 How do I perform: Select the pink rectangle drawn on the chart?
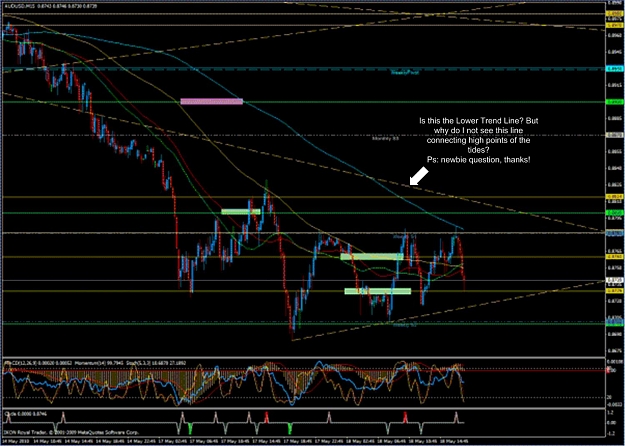pos(212,101)
